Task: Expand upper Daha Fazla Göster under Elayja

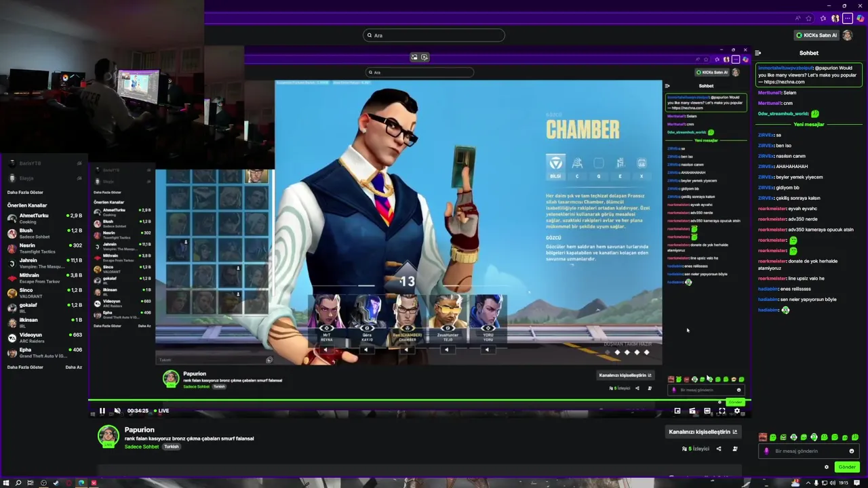Action: tap(25, 192)
